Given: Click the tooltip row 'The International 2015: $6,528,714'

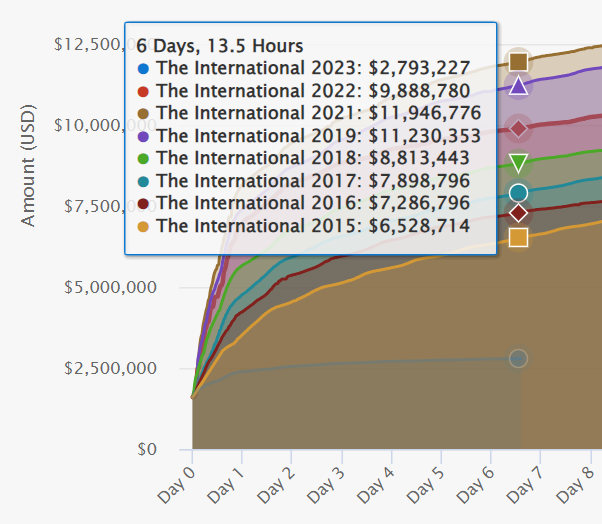Looking at the screenshot, I should click(x=303, y=226).
